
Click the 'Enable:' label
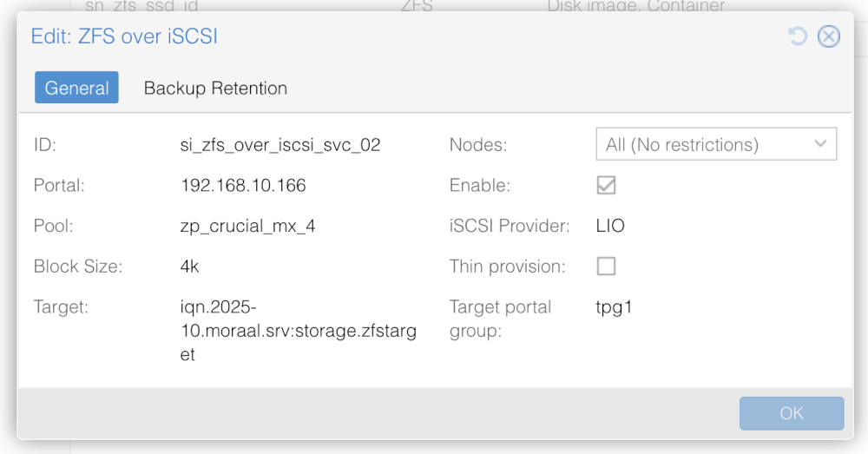[479, 186]
